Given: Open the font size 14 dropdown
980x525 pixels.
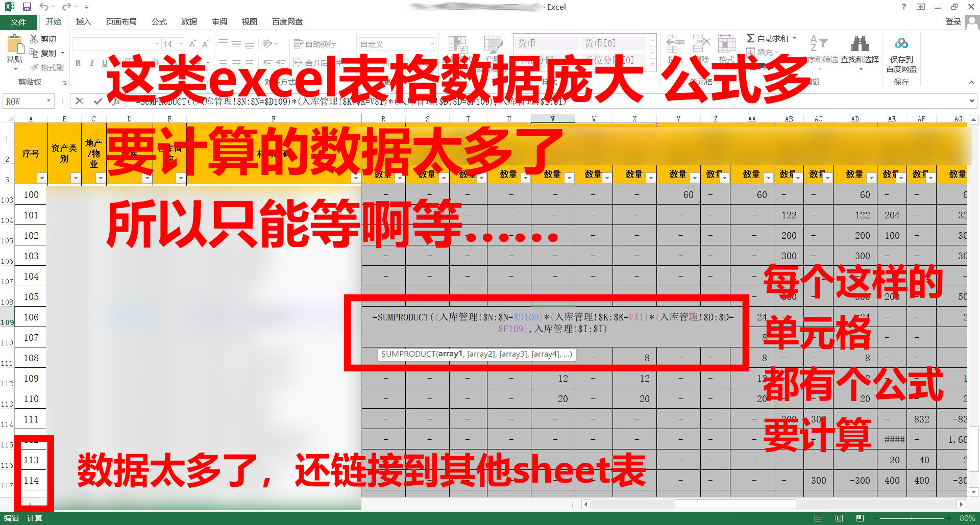Looking at the screenshot, I should click(181, 44).
